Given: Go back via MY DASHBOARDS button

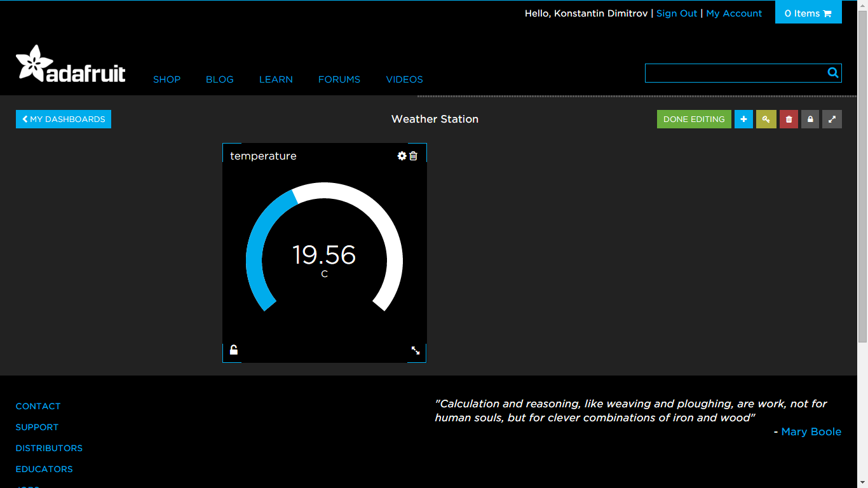Looking at the screenshot, I should point(63,119).
